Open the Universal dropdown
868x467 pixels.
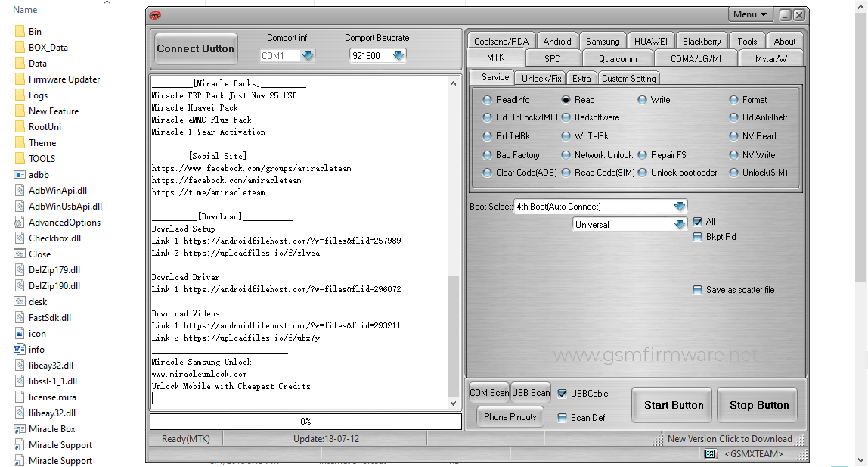click(680, 224)
